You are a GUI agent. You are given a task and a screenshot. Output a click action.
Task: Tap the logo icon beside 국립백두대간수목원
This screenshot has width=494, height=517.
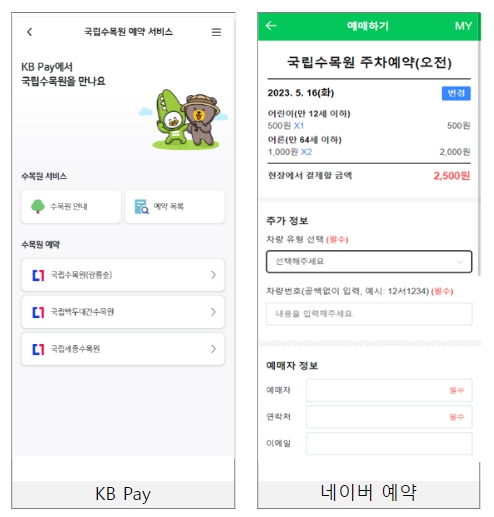click(x=38, y=312)
